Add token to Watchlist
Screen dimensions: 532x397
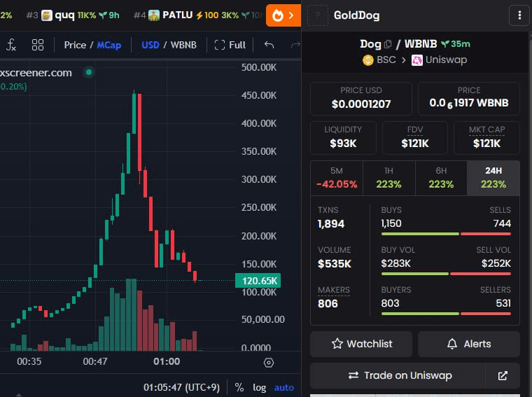[x=361, y=344]
